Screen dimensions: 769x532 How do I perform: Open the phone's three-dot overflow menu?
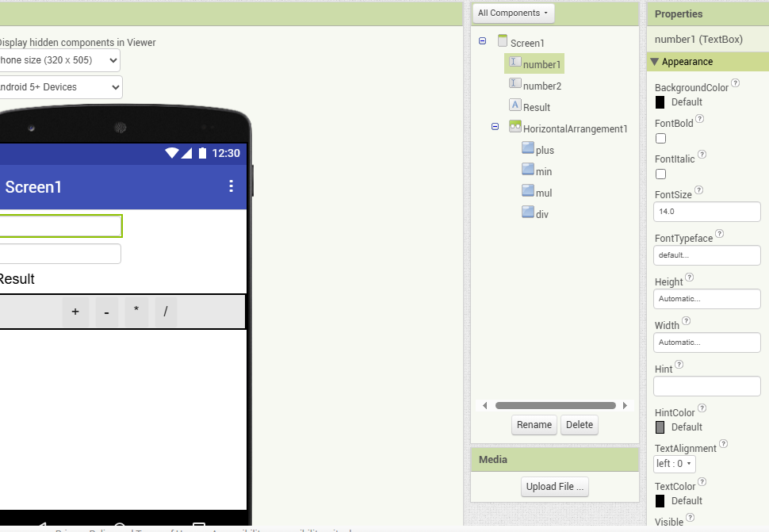click(231, 186)
